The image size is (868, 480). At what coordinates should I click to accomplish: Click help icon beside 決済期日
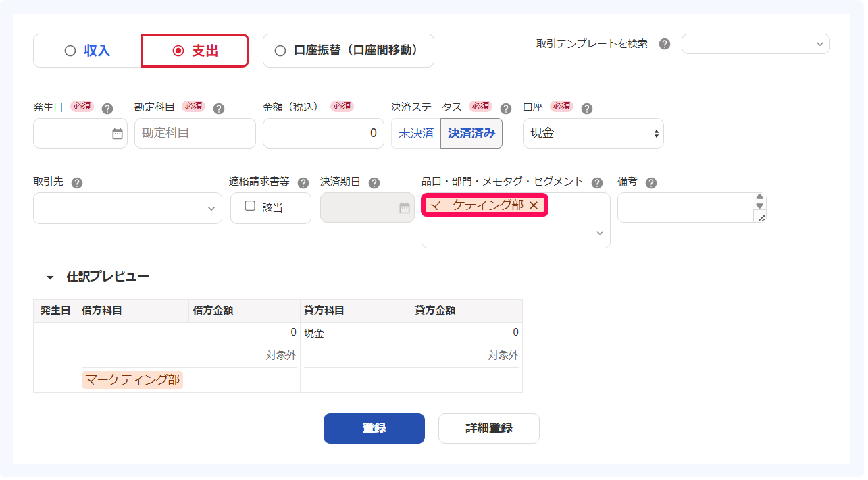374,183
